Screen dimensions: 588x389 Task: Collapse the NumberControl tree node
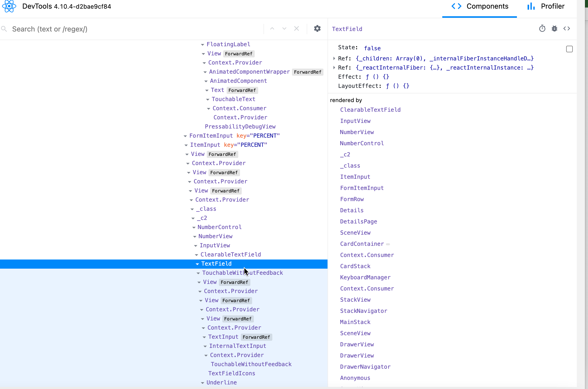(194, 228)
